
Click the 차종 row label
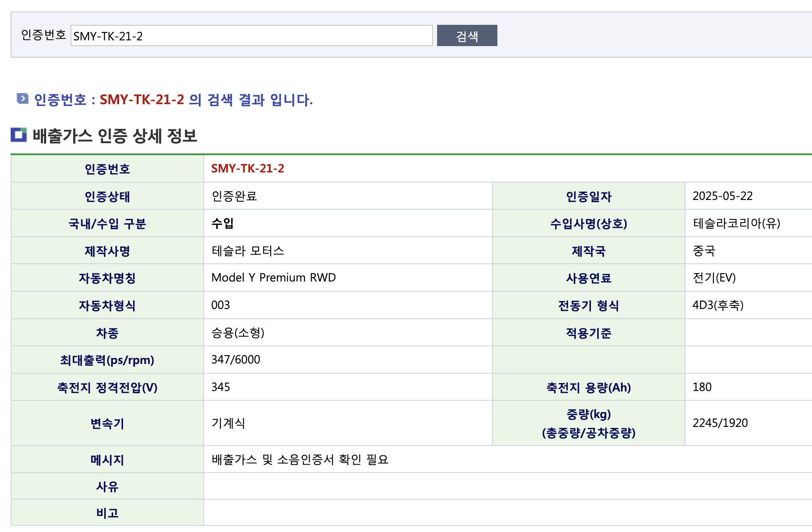[x=107, y=333]
